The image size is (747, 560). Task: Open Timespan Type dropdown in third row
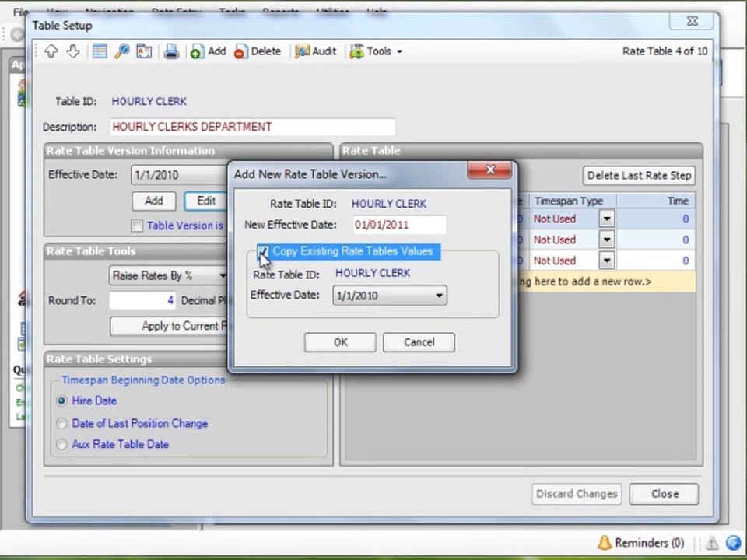pyautogui.click(x=606, y=261)
